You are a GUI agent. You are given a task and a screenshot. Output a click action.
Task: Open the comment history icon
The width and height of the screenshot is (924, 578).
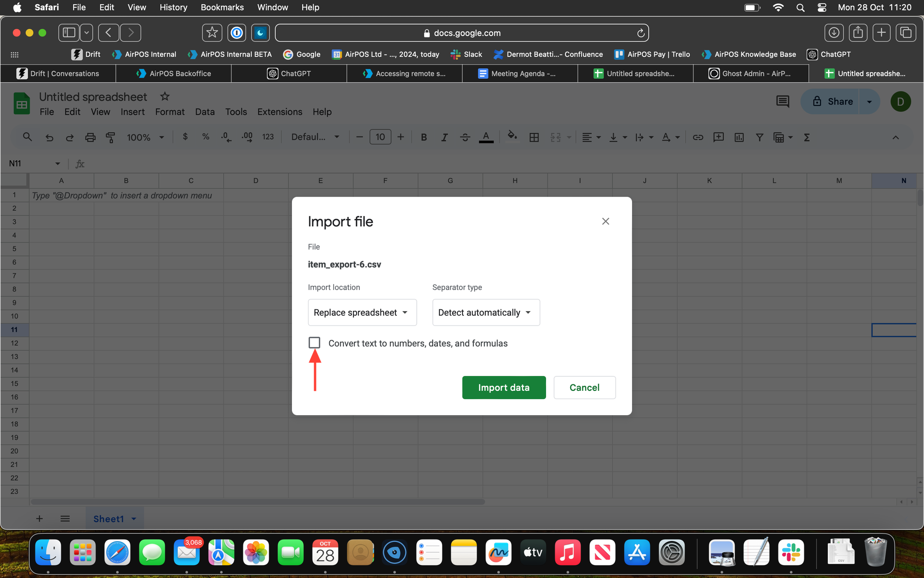pos(782,102)
